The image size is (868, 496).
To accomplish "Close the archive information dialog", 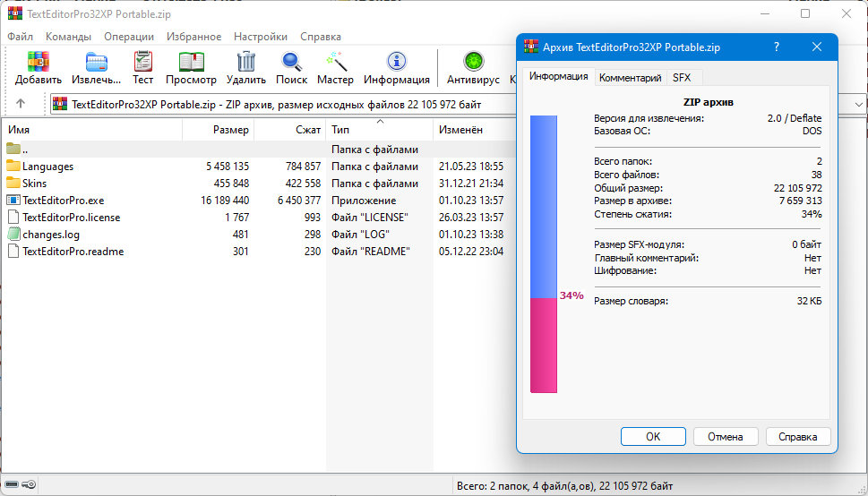I will tap(817, 47).
